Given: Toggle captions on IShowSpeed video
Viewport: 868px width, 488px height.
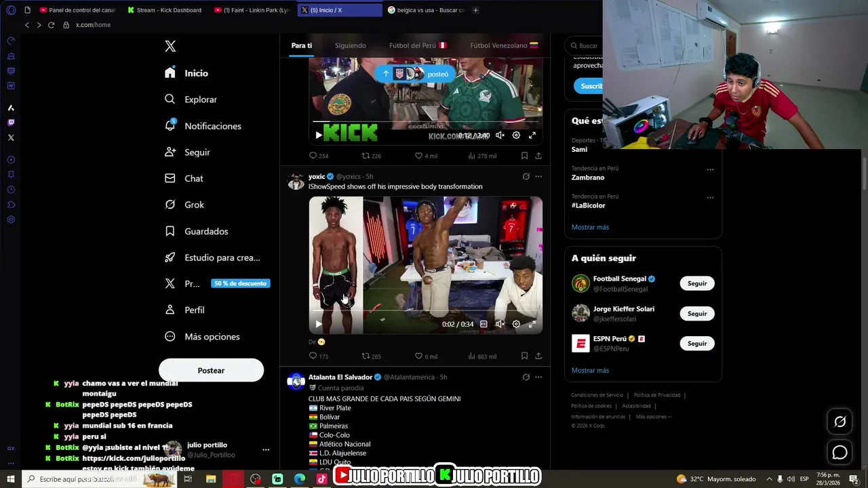Looking at the screenshot, I should (484, 324).
